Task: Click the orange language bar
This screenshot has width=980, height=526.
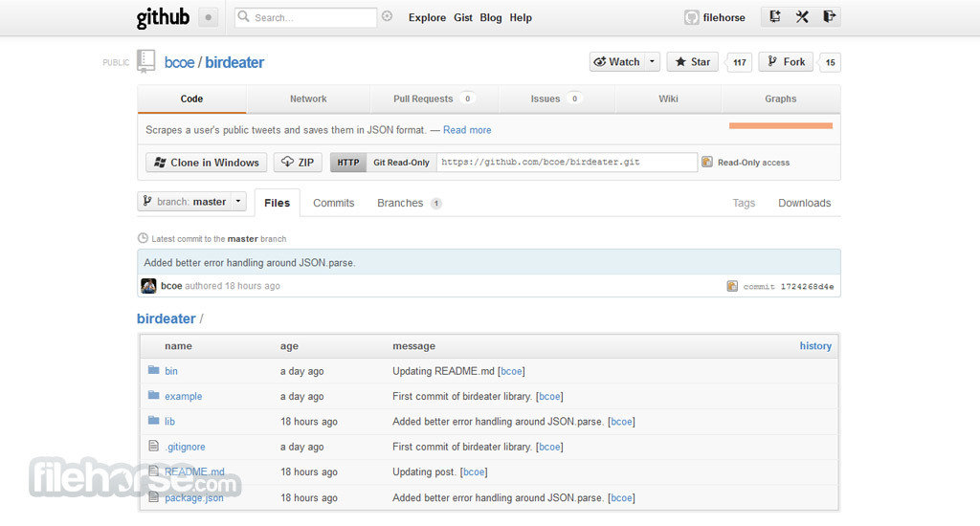Action: coord(781,125)
